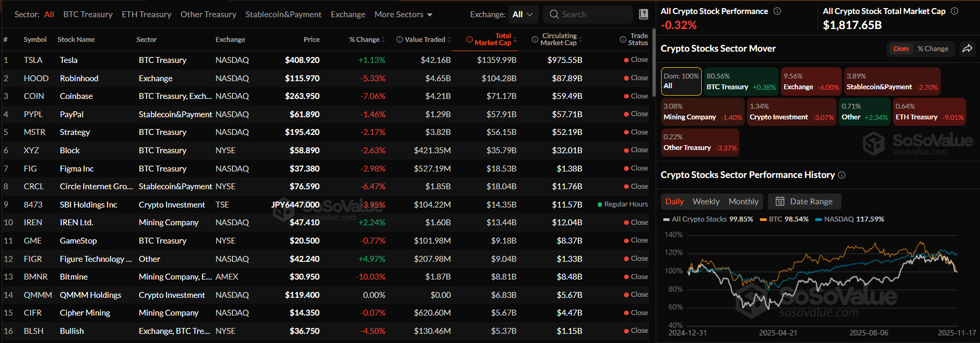Viewport: 980px width, 343px height.
Task: Open the Exchange All dropdown
Action: coord(522,15)
